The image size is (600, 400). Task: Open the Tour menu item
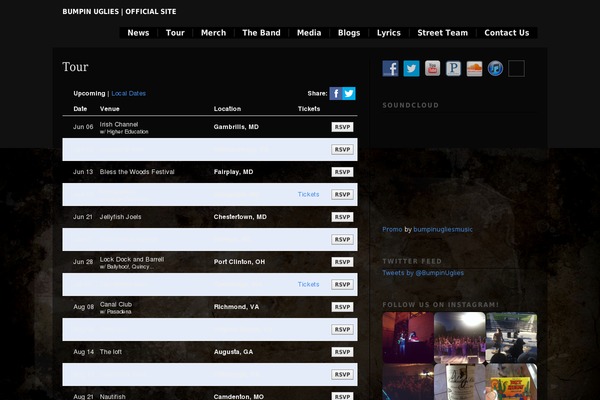pos(175,33)
